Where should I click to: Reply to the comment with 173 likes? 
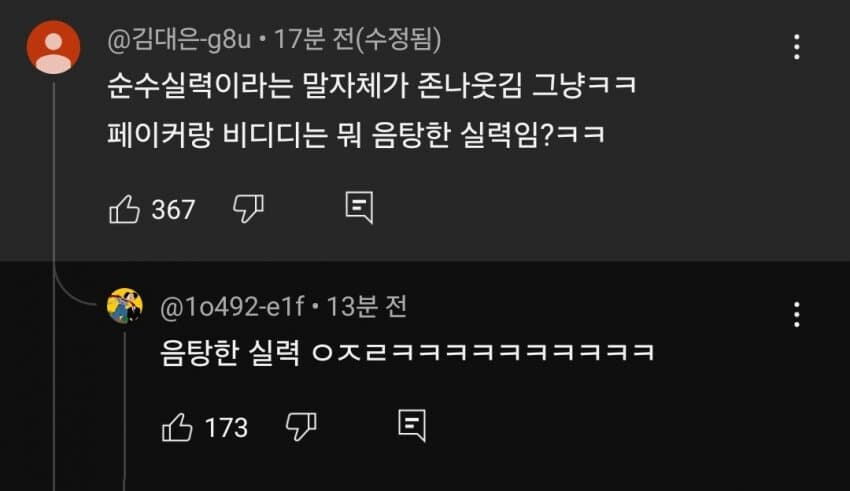point(412,426)
